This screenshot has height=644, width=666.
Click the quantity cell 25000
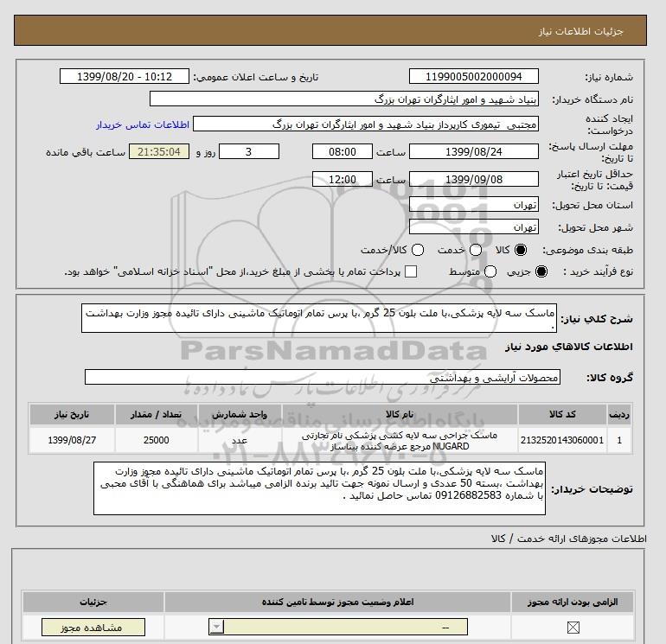point(157,440)
